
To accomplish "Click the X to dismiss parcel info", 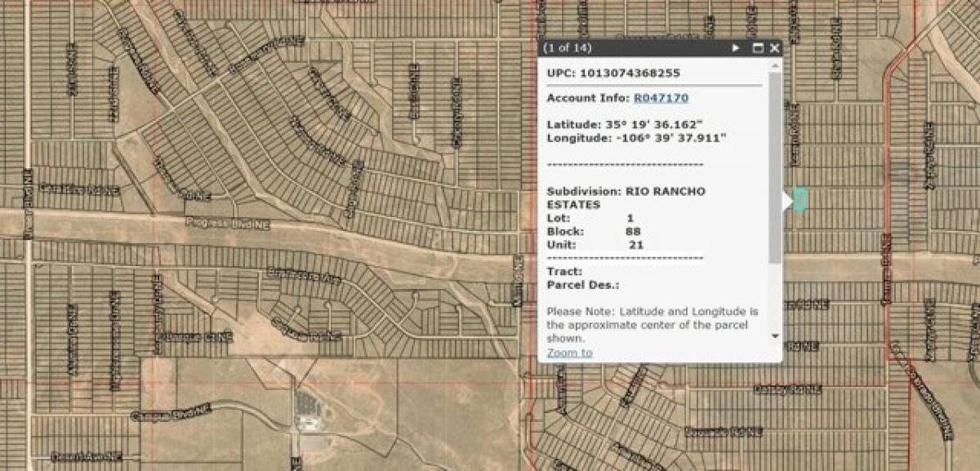I will click(774, 48).
